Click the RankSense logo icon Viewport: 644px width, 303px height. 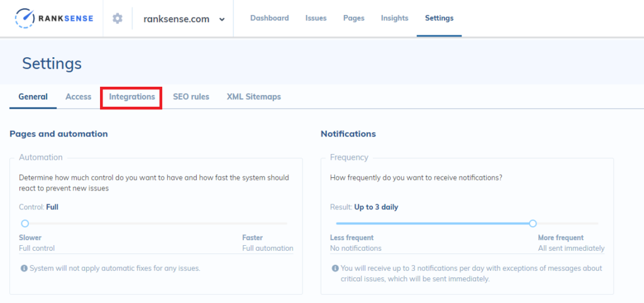pyautogui.click(x=25, y=18)
